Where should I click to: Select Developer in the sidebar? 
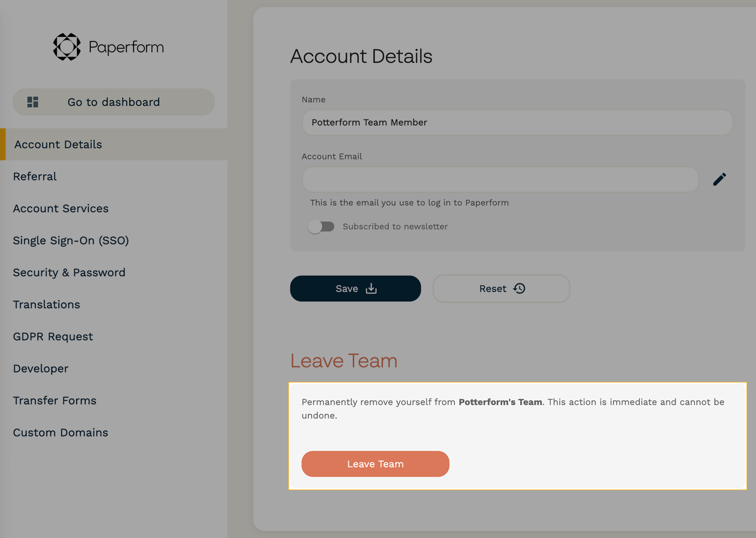pos(41,369)
